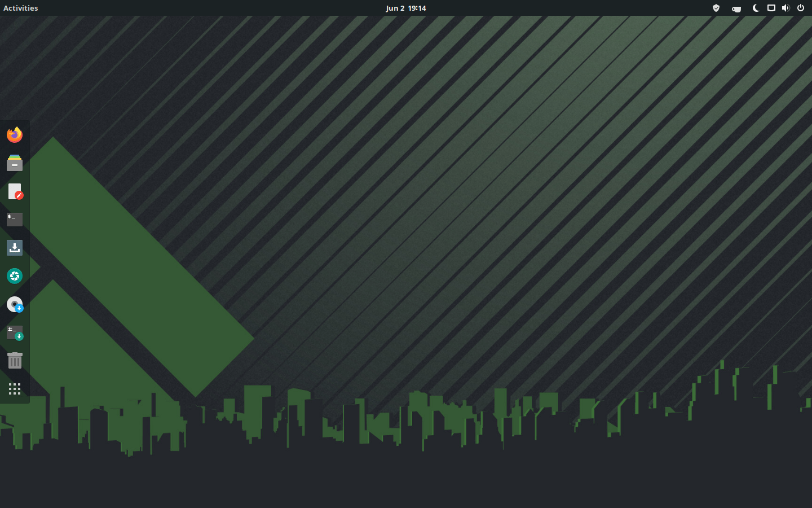
Task: Show all applications grid
Action: [x=15, y=389]
